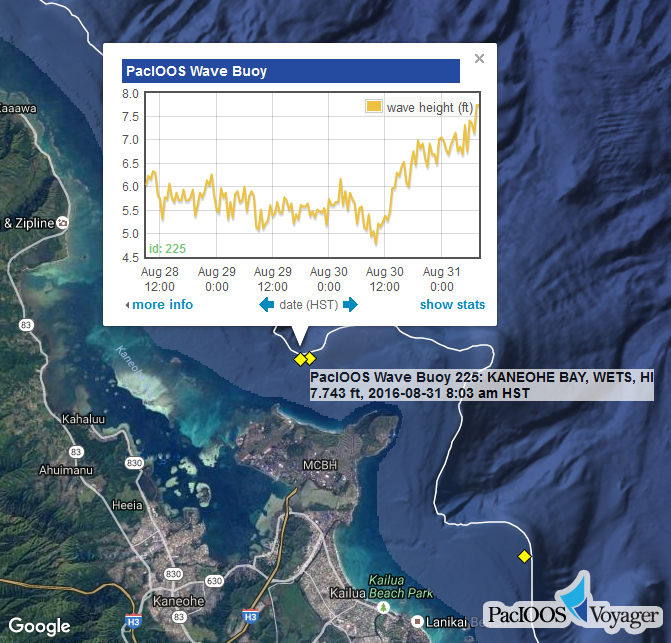Select the yellow diamond buoy near Lanikai
The image size is (671, 643).
click(x=524, y=557)
